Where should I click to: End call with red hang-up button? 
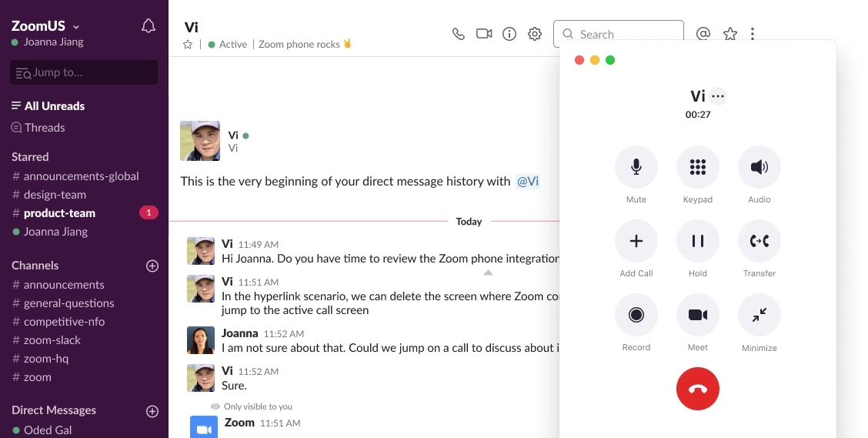pos(697,389)
